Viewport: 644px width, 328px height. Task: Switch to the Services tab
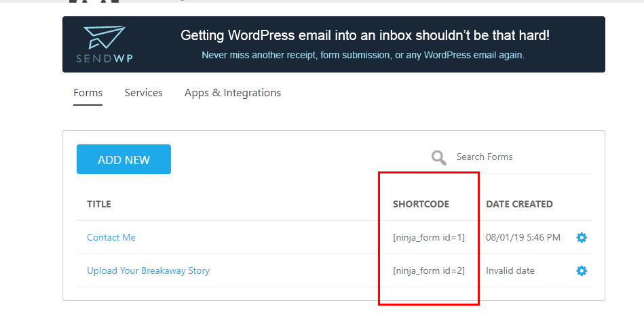coord(143,93)
